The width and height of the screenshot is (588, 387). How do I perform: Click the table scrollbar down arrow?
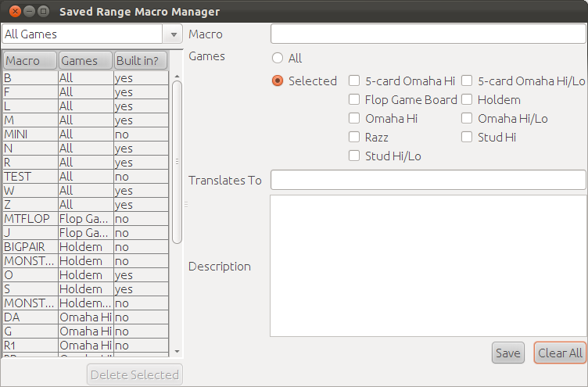177,352
